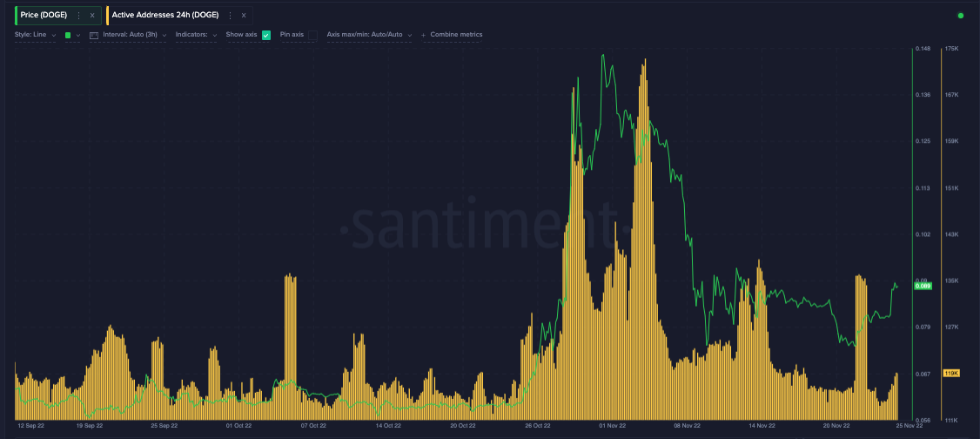
Task: Expand the Style: Line dropdown
Action: tap(36, 35)
